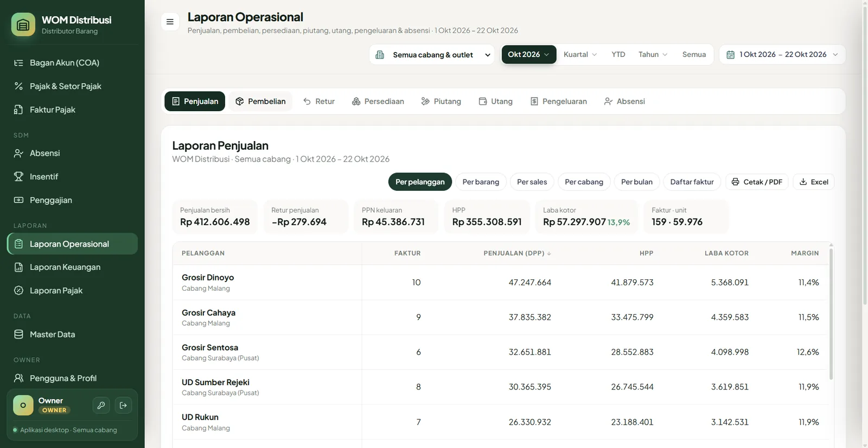Open date range 1 Okt–22 Okt picker
This screenshot has width=868, height=448.
click(782, 54)
